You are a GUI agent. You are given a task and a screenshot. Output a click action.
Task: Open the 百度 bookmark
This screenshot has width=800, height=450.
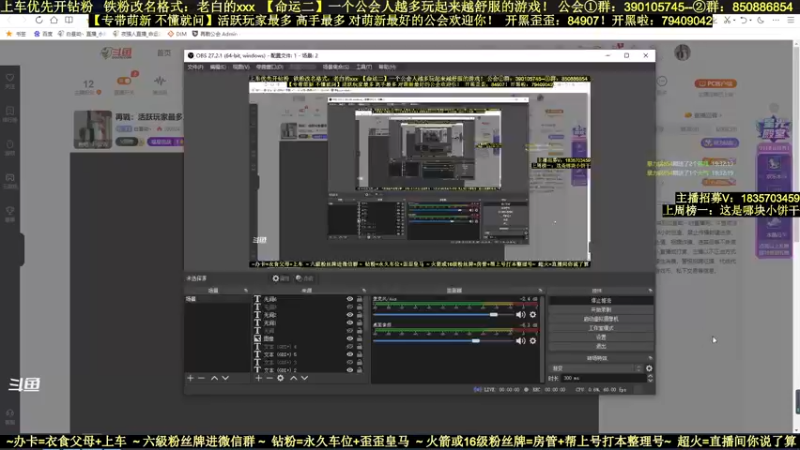[x=43, y=34]
